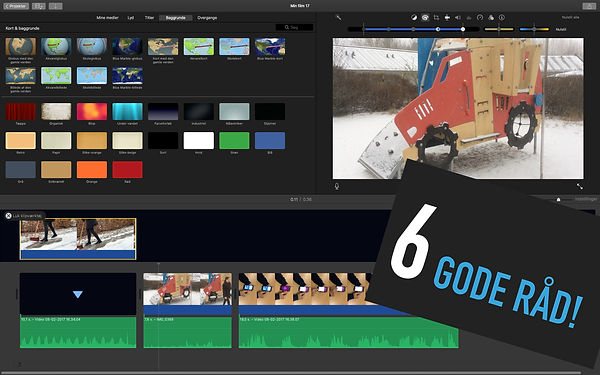Choose the grey-blue Grå background swatch
Viewport: 600px width, 375px height.
[21, 170]
